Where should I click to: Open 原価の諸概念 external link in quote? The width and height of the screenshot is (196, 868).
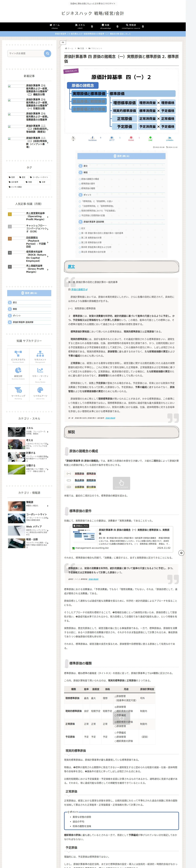click(79, 289)
